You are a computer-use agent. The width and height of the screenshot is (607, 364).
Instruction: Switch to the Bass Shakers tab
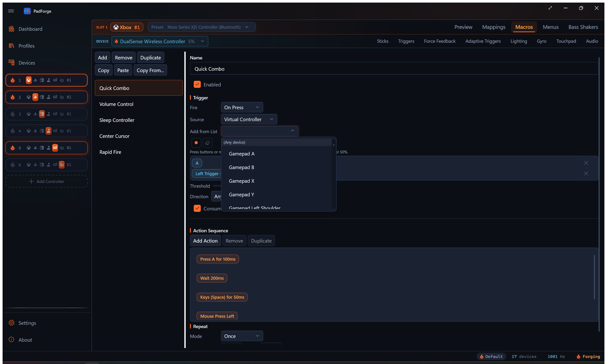(583, 27)
